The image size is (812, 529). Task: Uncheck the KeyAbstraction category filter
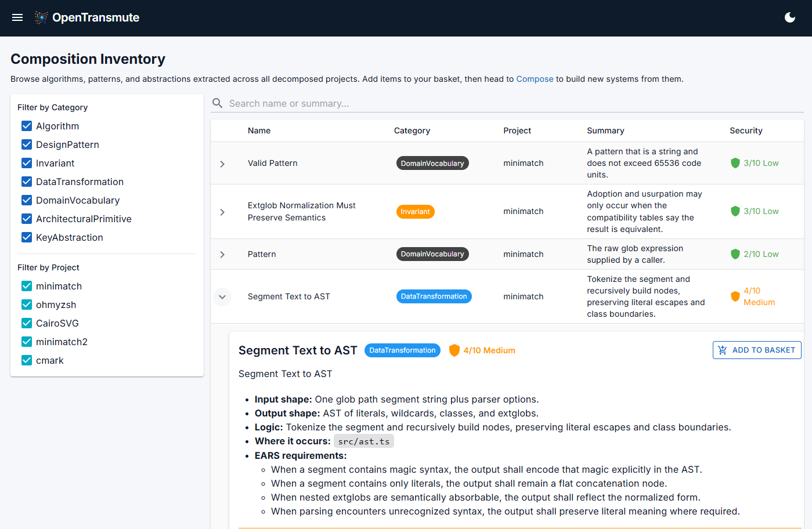click(26, 237)
